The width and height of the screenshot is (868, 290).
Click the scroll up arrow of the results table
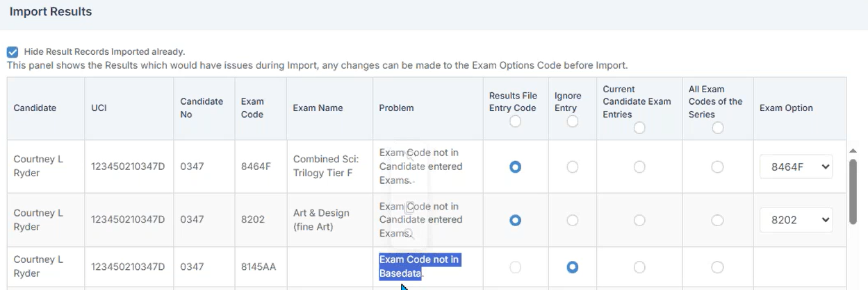[853, 151]
